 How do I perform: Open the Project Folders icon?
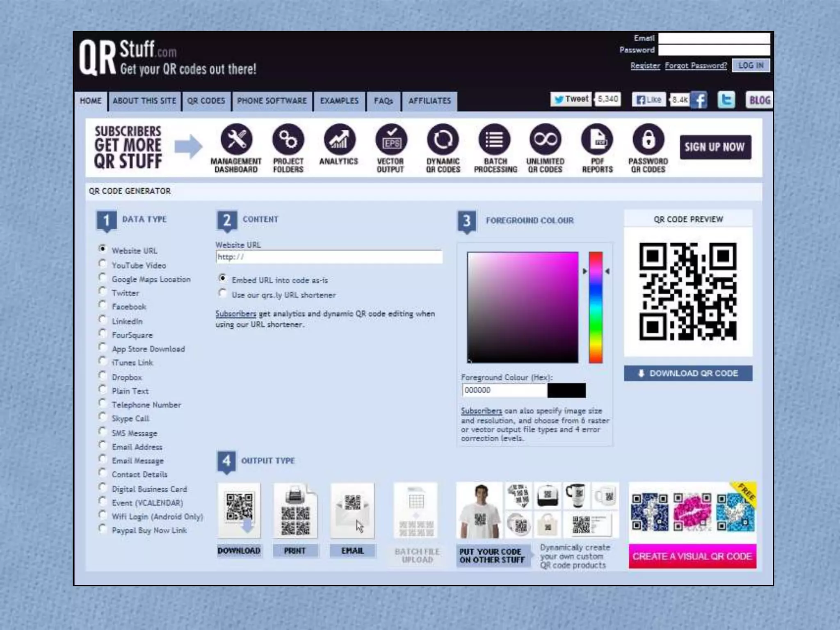coord(288,139)
